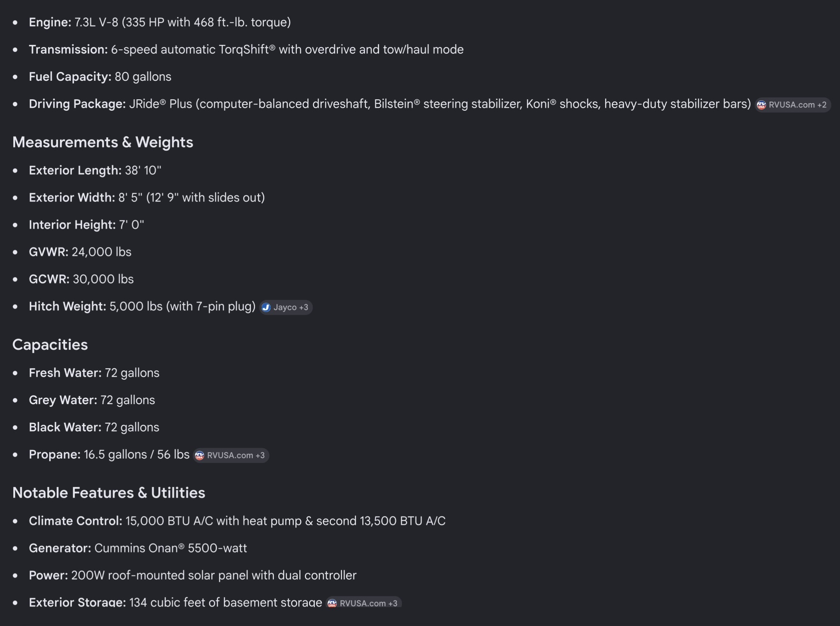Click the Exterior Length 38' 10" entry
840x626 pixels.
point(95,170)
